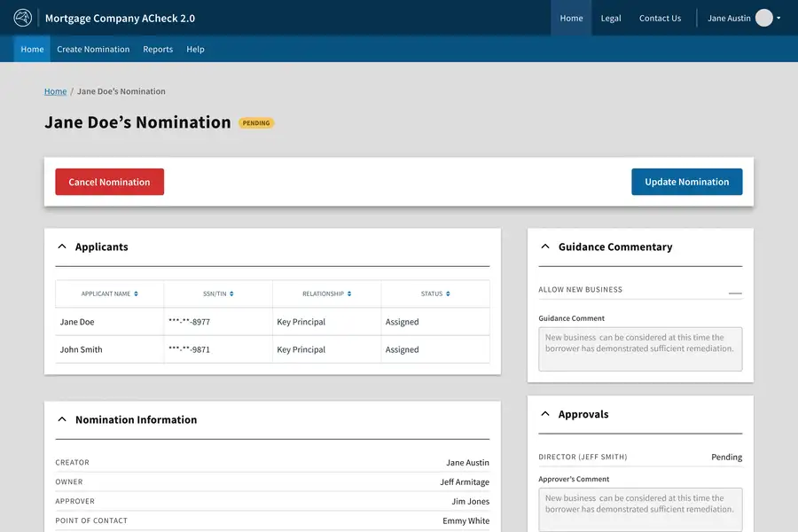798x532 pixels.
Task: Click inside the Approver's Comment text box
Action: coord(640,510)
